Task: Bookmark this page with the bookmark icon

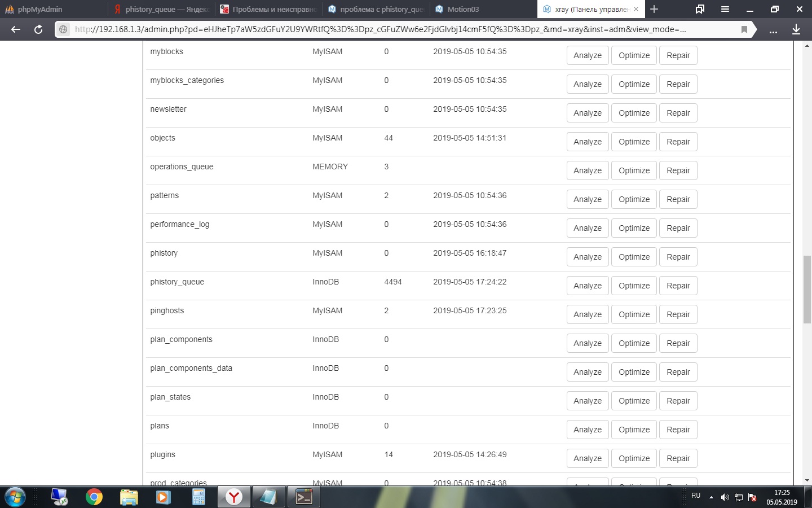Action: tap(744, 29)
